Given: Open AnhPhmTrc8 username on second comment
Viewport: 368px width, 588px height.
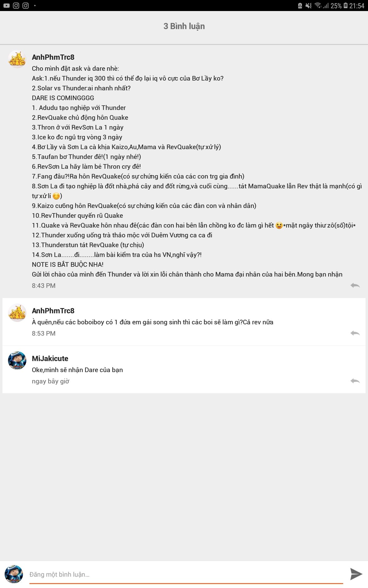Looking at the screenshot, I should [x=53, y=311].
